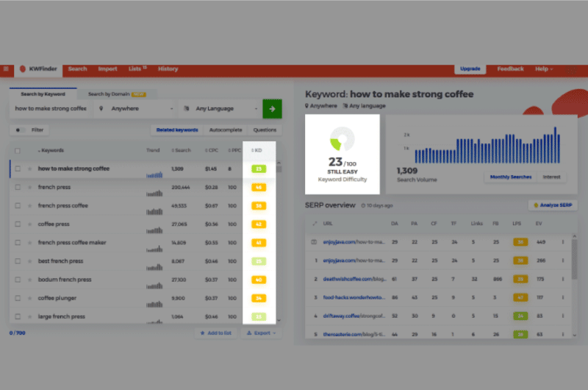Sort by the KD column header
Viewport: 588px width, 390px height.
tap(257, 151)
